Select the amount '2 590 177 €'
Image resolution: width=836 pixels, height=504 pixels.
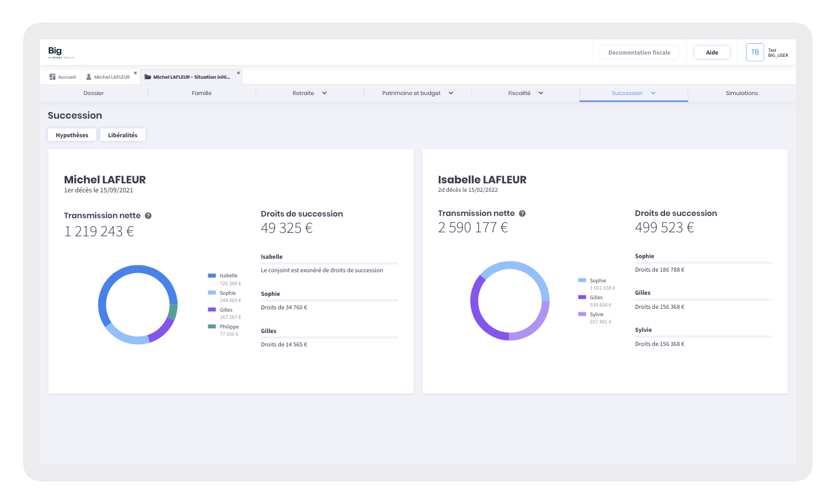pos(473,227)
